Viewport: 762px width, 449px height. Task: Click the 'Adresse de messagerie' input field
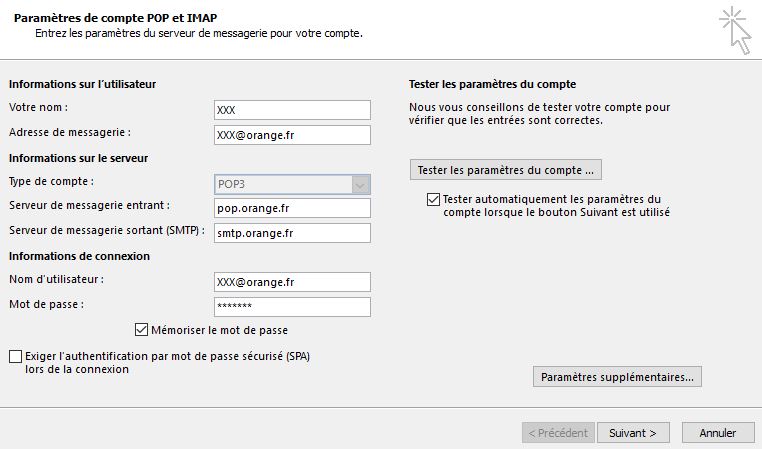point(292,135)
